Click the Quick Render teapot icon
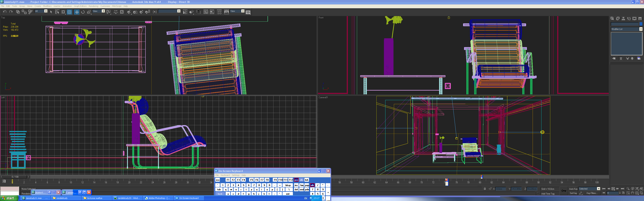The width and height of the screenshot is (644, 201). [248, 12]
